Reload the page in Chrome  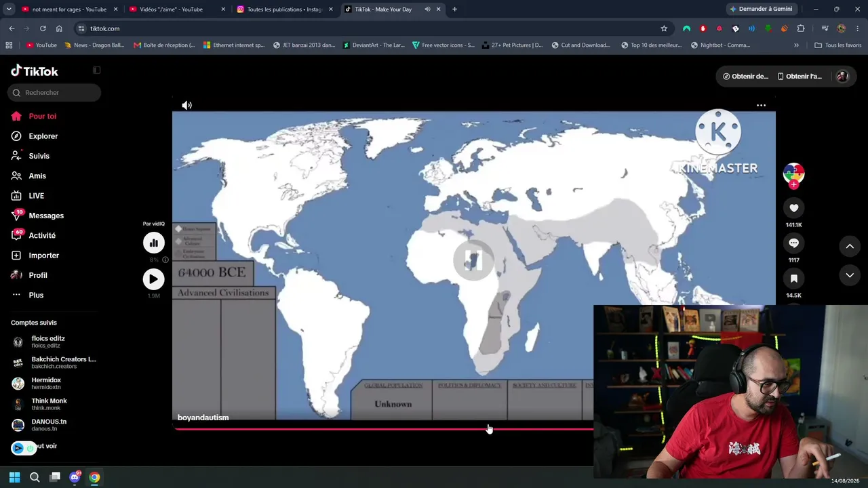coord(43,28)
